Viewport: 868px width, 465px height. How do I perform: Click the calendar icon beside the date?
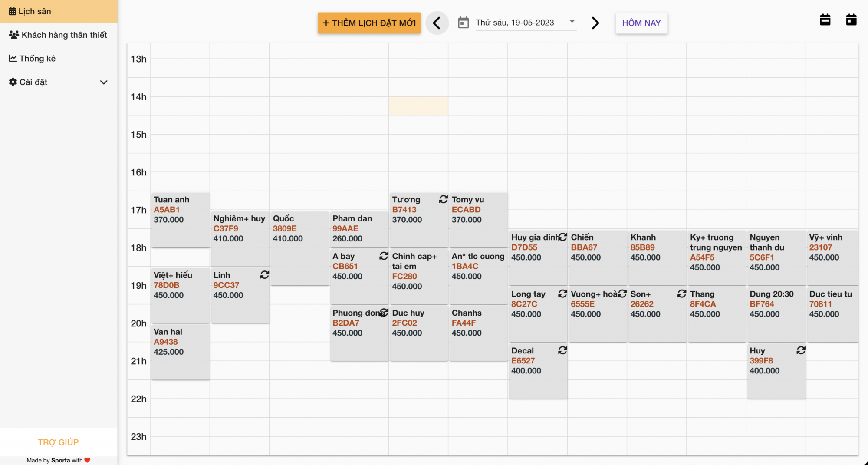coord(464,23)
